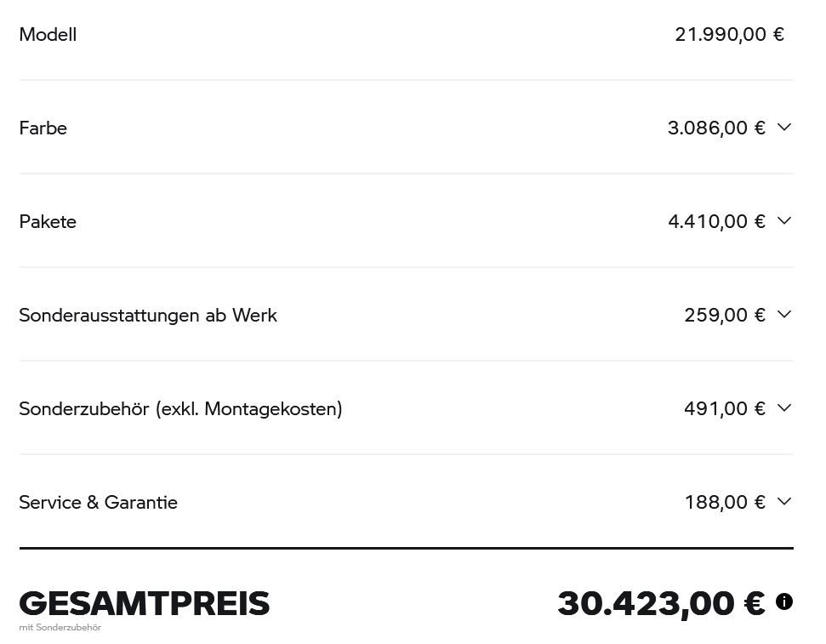The image size is (826, 644).
Task: Expand the Service & Garantie chevron
Action: click(783, 502)
